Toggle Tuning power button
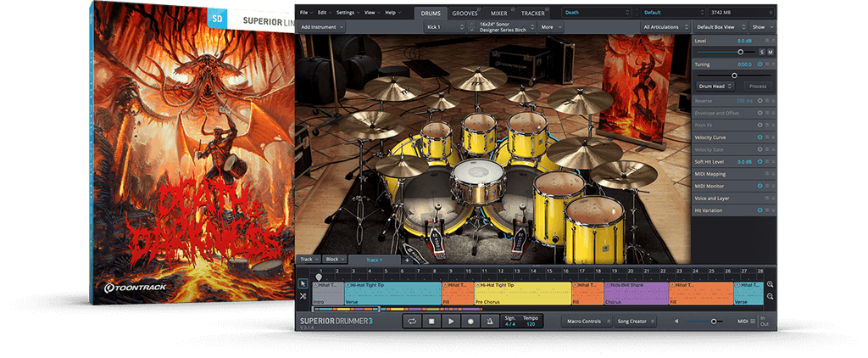Viewport: 868px width, 358px height. (x=760, y=64)
